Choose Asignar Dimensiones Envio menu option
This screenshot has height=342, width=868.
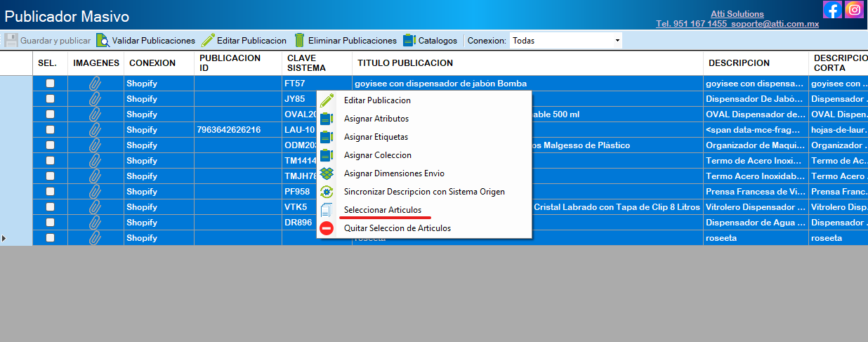[x=394, y=173]
